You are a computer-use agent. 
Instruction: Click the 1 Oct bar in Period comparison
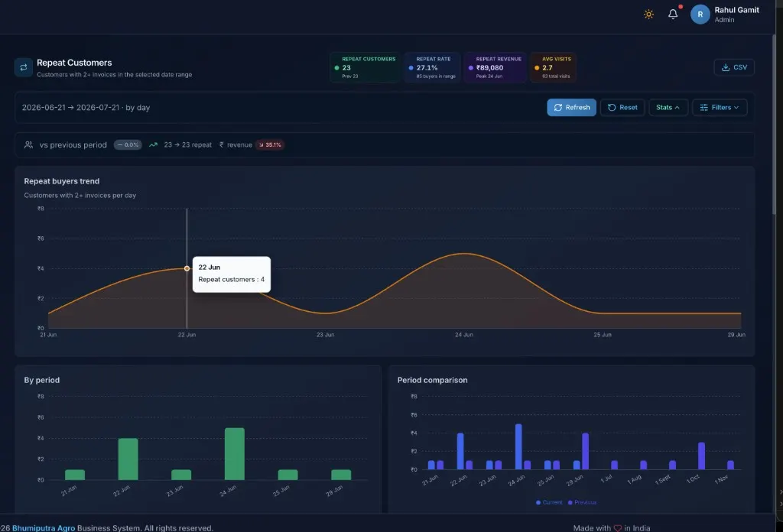click(x=702, y=456)
